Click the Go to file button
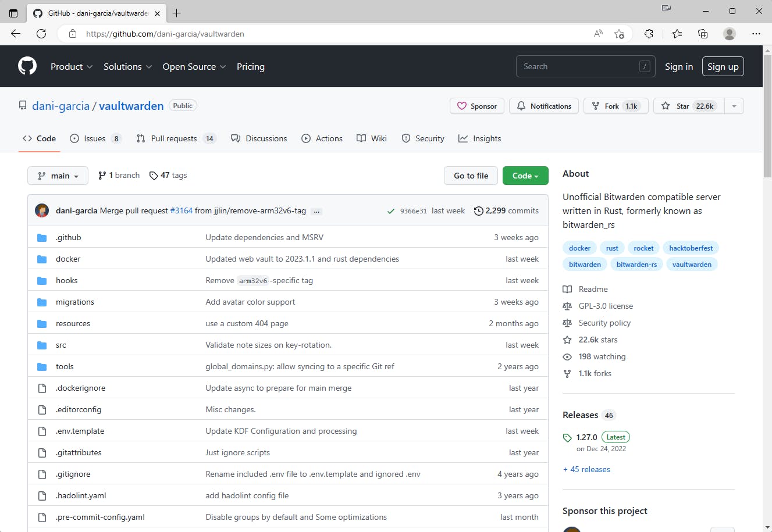 tap(471, 176)
